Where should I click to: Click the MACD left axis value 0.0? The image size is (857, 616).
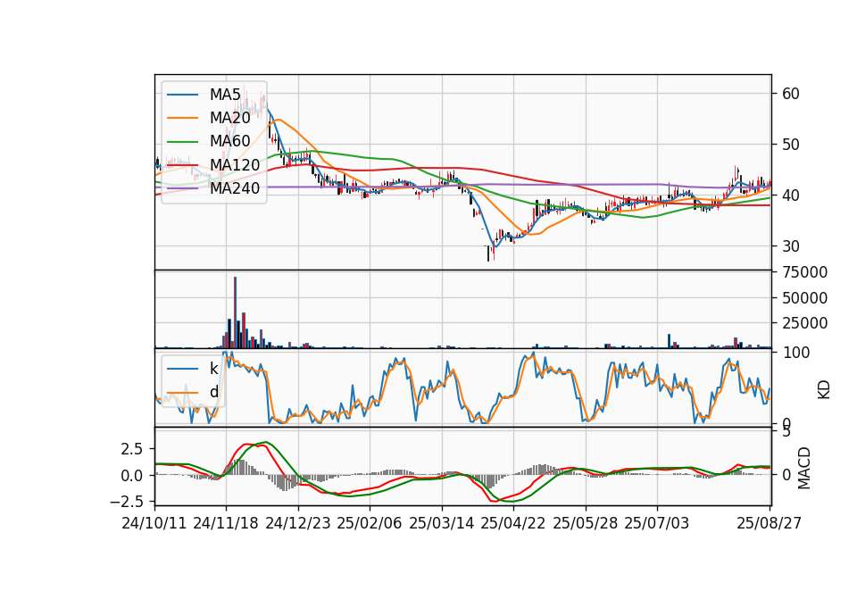coord(132,476)
